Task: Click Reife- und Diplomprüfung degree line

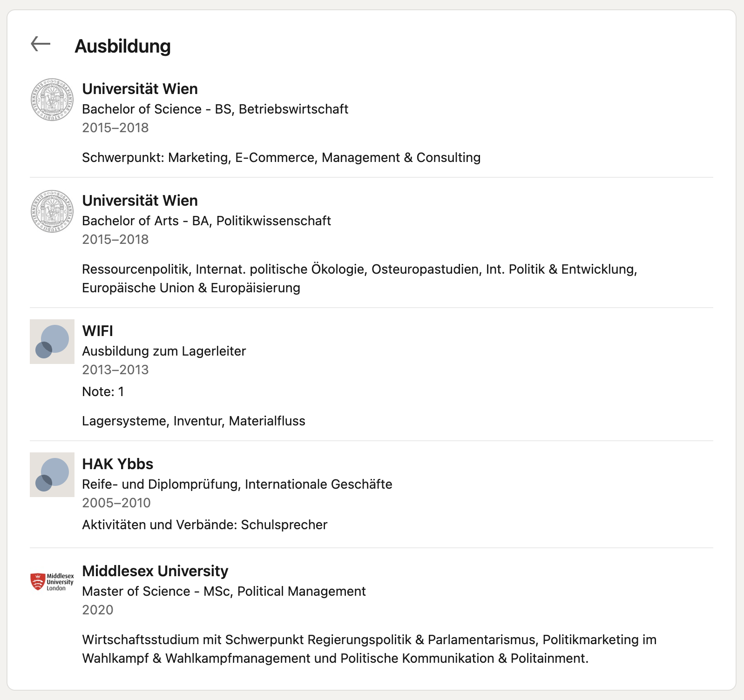Action: (x=237, y=484)
